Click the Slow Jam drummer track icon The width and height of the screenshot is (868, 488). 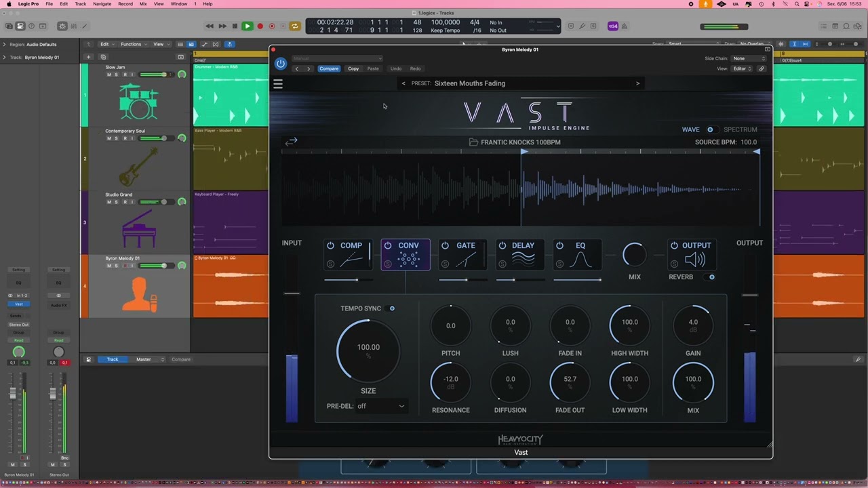(139, 101)
